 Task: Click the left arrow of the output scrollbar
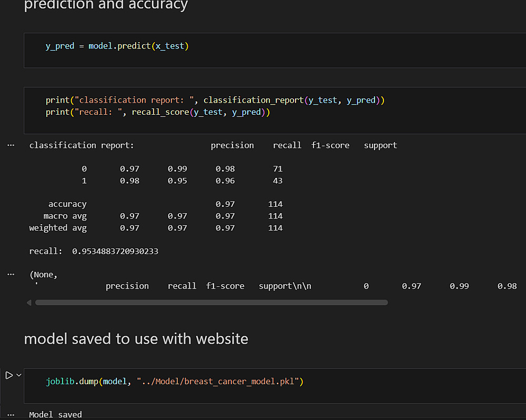point(29,303)
